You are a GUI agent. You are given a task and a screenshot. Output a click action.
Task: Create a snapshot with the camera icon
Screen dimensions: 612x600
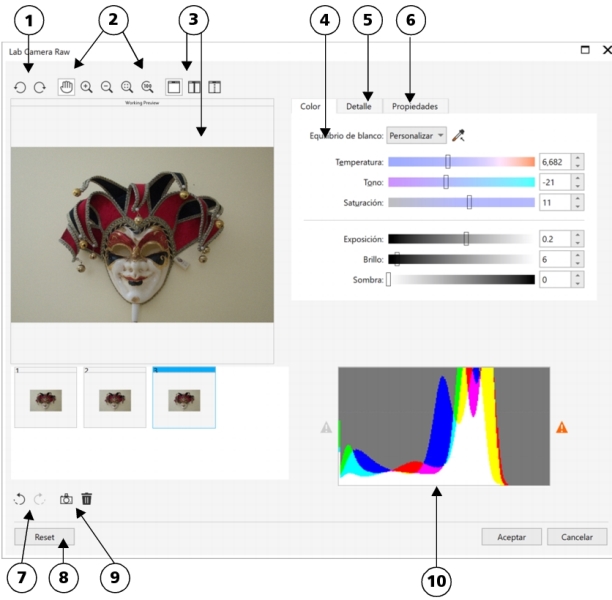tap(66, 498)
